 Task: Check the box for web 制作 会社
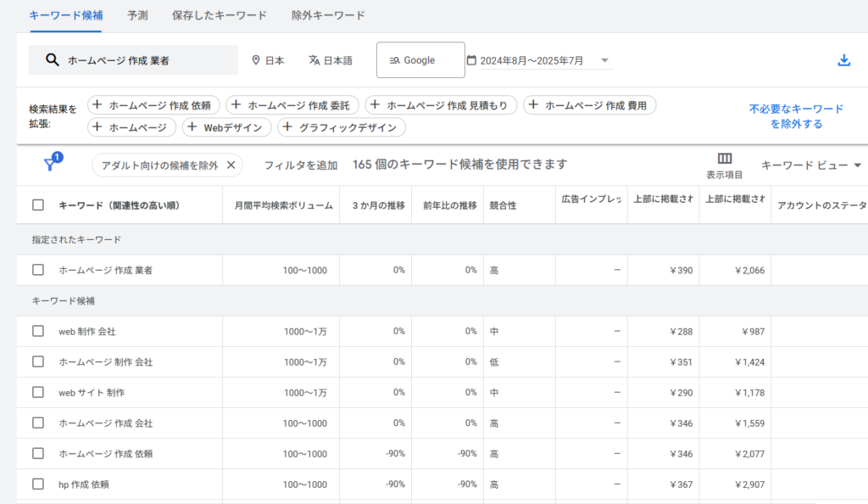coord(38,331)
